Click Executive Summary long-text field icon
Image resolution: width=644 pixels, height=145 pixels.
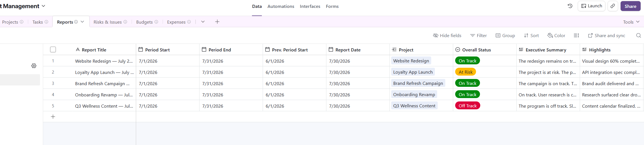coord(521,49)
